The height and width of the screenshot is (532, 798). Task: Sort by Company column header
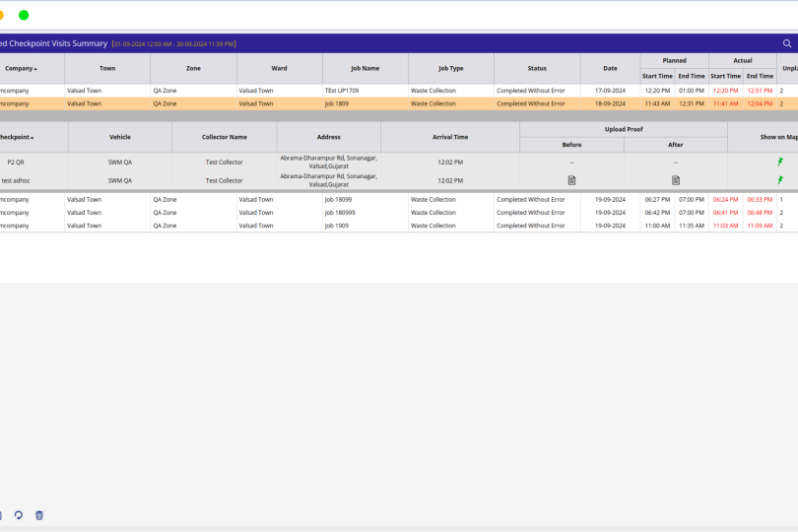point(21,68)
